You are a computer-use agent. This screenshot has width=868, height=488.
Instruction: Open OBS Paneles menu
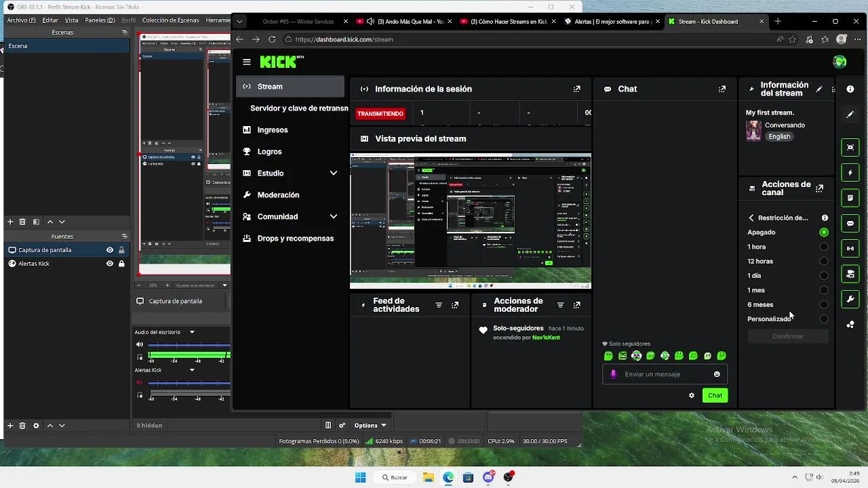[x=100, y=20]
